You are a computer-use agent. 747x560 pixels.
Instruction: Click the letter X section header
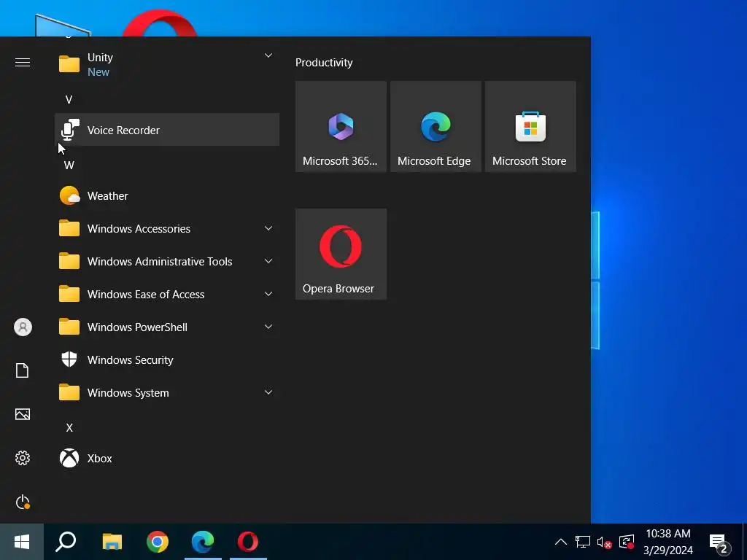tap(69, 427)
